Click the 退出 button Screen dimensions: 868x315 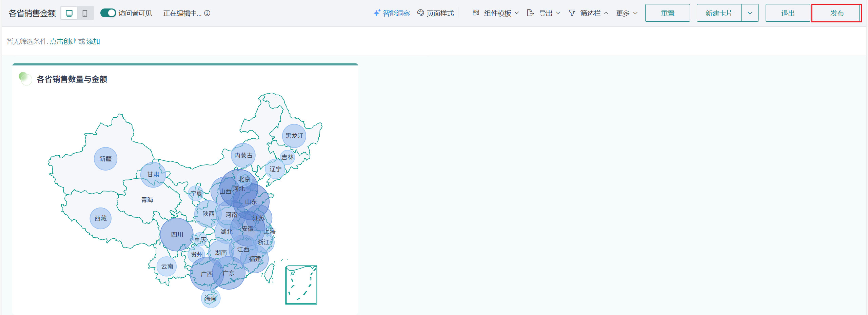(788, 13)
